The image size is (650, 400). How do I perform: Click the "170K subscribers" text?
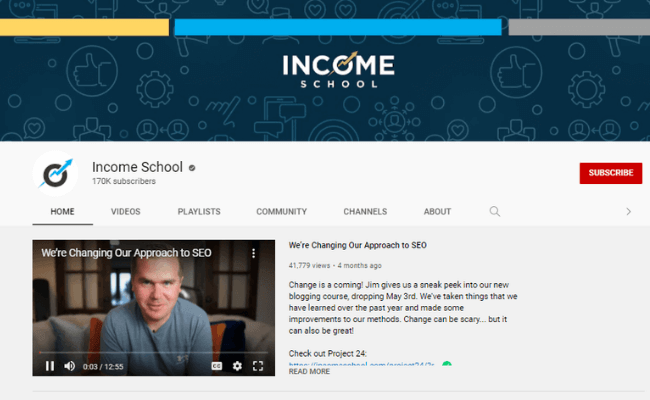124,181
